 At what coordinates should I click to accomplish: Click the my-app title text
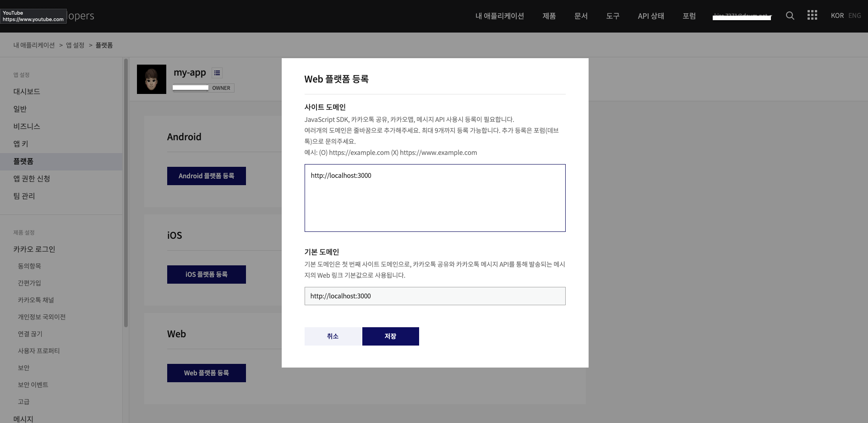pyautogui.click(x=190, y=72)
